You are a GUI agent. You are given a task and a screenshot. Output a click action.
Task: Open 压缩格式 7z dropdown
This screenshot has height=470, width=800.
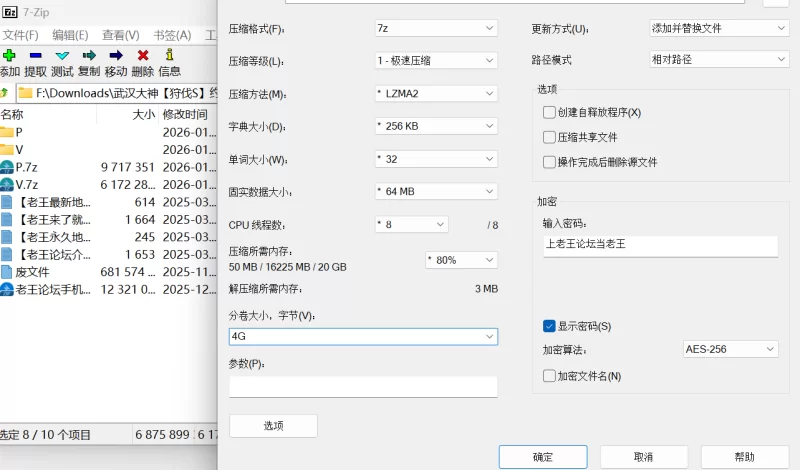(x=436, y=28)
